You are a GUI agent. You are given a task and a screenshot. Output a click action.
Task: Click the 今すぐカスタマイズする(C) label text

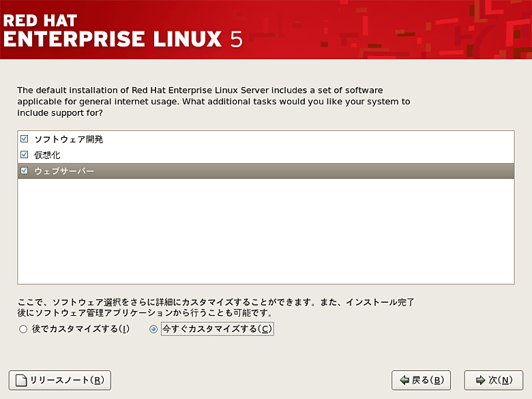[217, 329]
